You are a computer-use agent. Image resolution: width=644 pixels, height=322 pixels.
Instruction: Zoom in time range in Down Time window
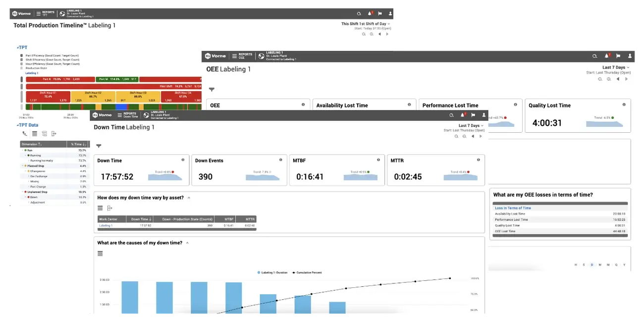pos(464,136)
